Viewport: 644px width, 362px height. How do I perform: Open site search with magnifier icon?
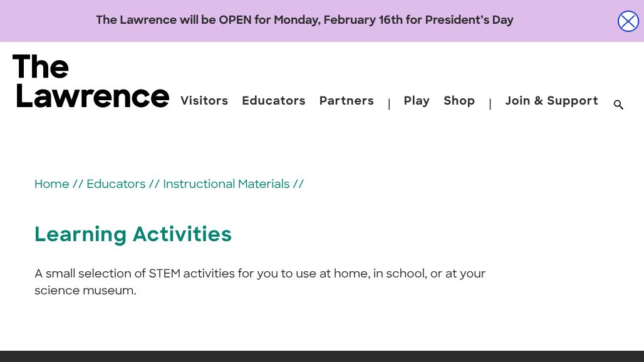click(x=618, y=105)
